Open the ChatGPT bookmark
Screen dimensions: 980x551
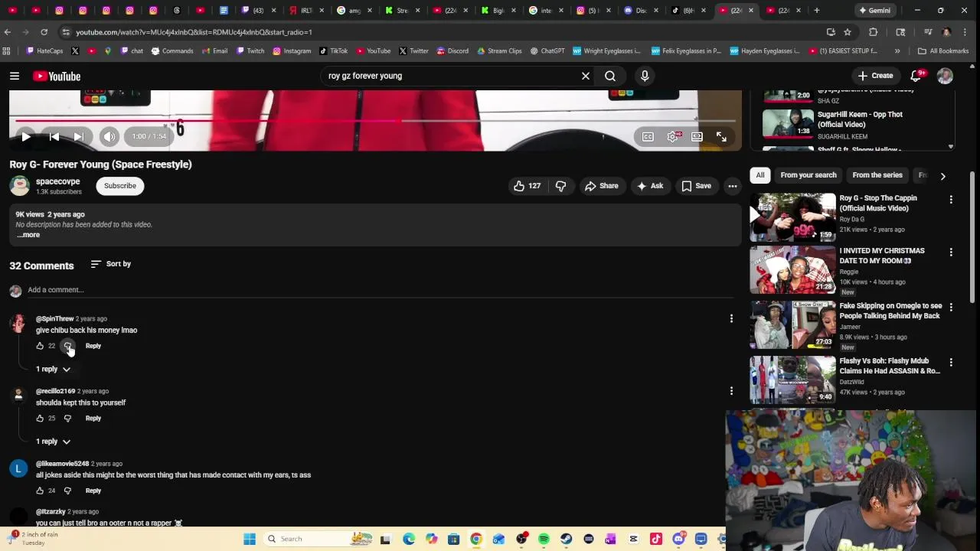pos(547,51)
